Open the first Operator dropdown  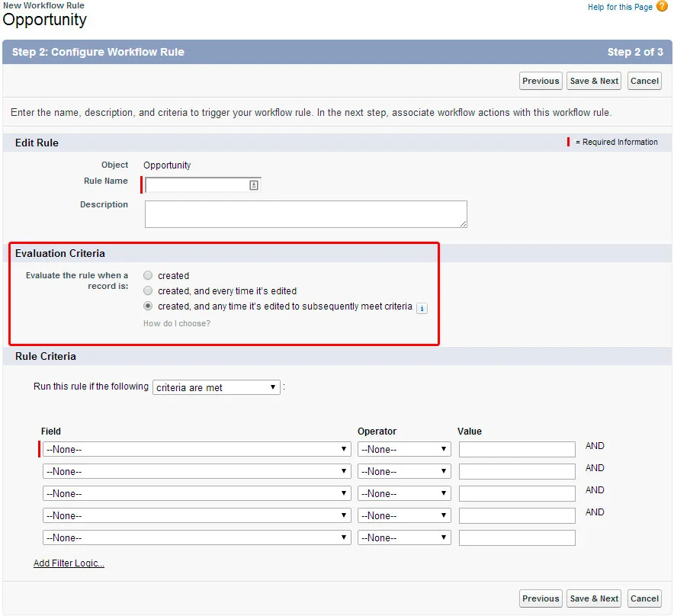point(403,449)
